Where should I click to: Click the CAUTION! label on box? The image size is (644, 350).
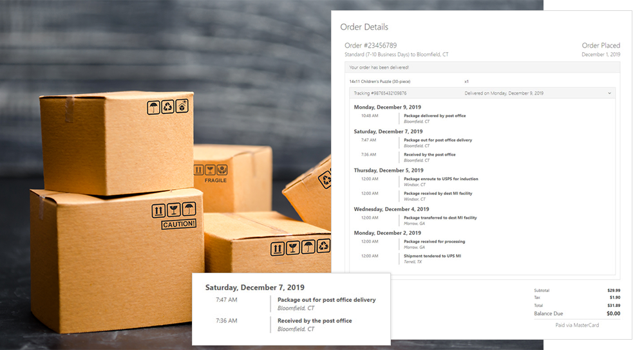(x=178, y=224)
